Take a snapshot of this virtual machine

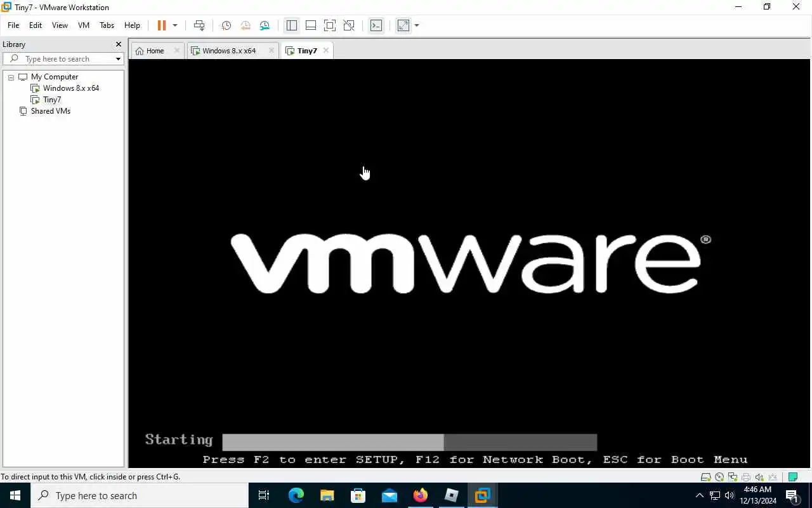click(x=226, y=25)
